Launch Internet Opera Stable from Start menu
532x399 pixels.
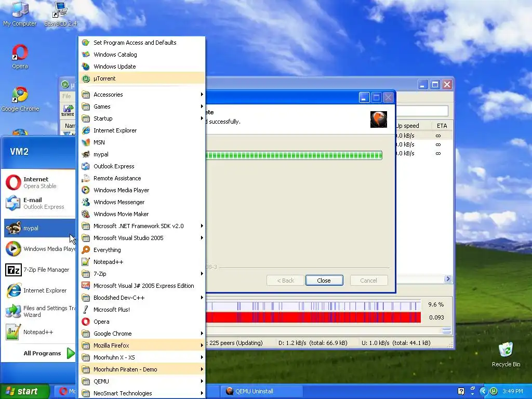click(39, 182)
